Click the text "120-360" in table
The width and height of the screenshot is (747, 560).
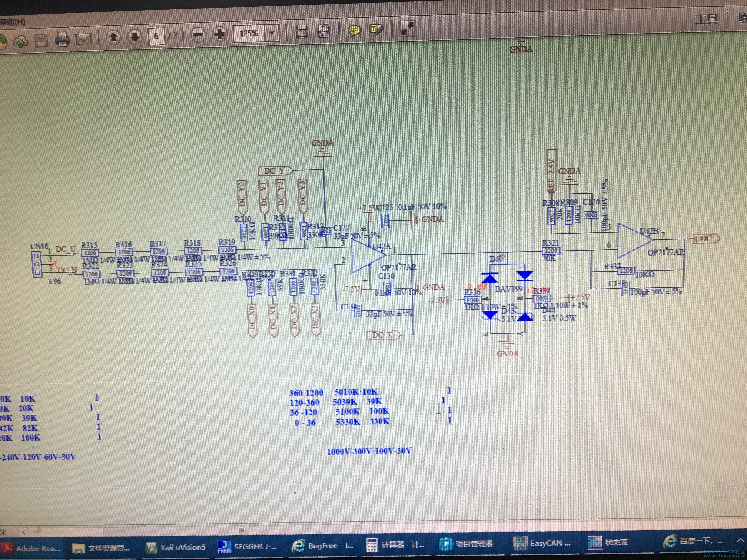(304, 403)
